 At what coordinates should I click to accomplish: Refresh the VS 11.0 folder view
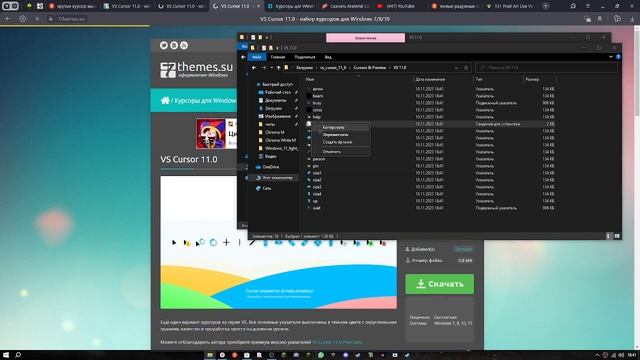coord(466,68)
